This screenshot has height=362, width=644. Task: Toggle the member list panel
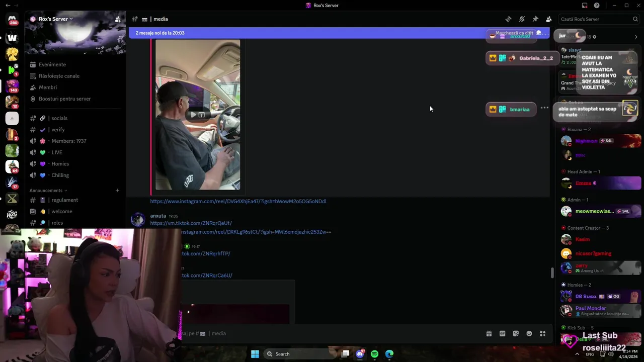coord(549,19)
